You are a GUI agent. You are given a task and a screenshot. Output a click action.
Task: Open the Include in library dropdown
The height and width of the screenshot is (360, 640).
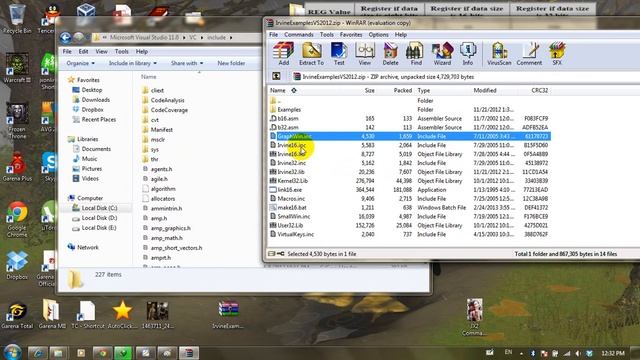point(132,63)
